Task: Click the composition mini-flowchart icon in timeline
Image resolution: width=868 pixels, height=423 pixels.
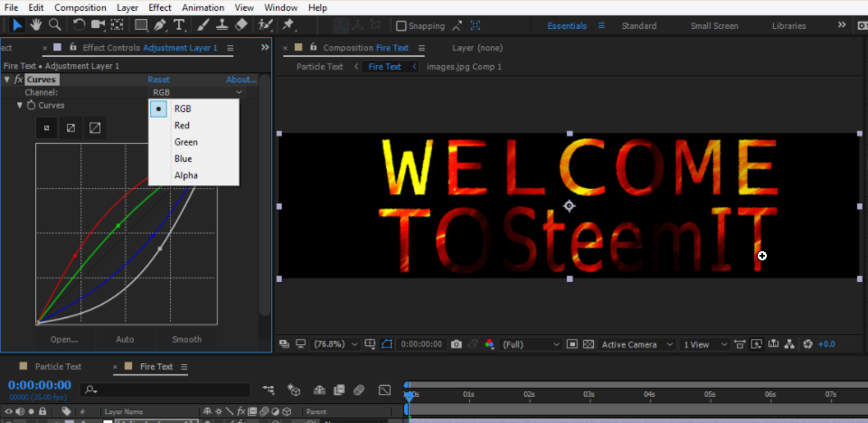Action: (269, 390)
